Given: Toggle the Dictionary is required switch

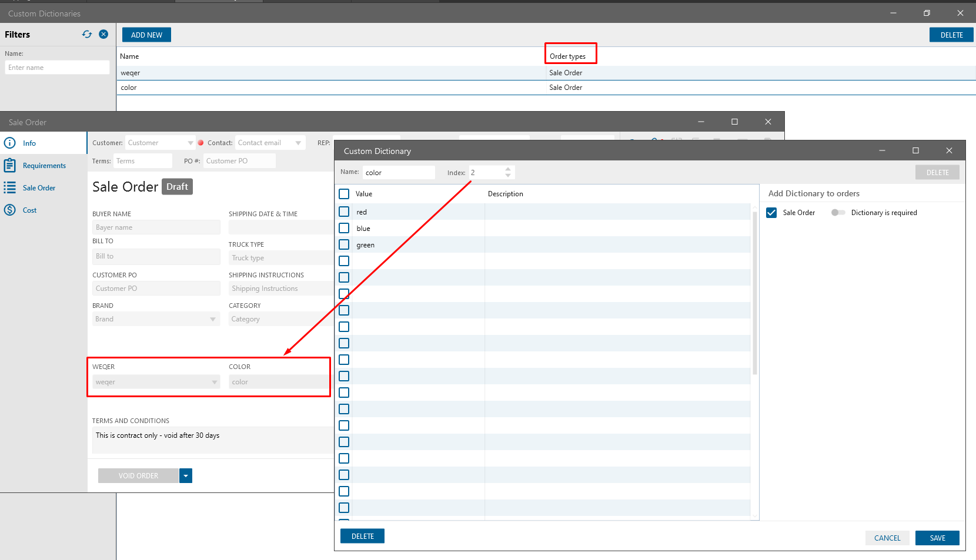Looking at the screenshot, I should click(x=838, y=213).
